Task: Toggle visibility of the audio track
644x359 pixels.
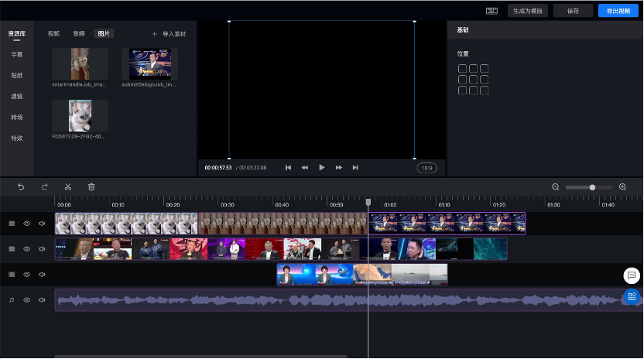Action: click(x=26, y=299)
